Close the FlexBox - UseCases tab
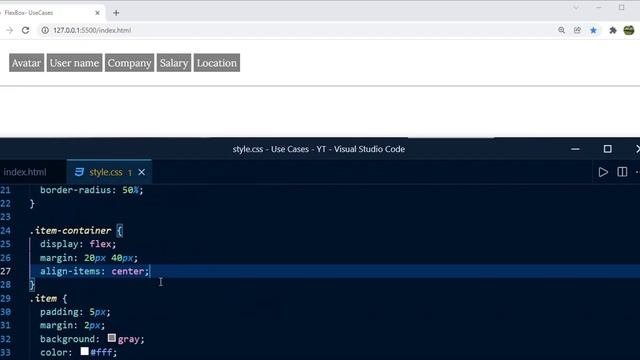 [x=98, y=13]
